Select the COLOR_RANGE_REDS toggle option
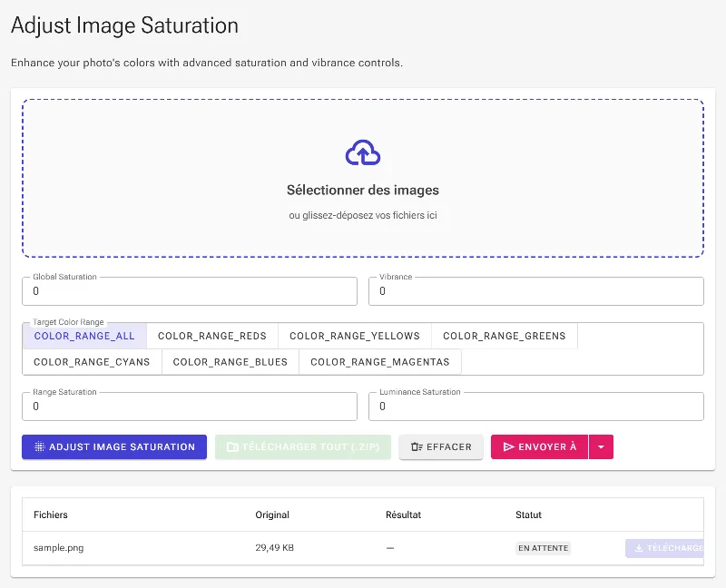This screenshot has height=588, width=726. (x=212, y=336)
